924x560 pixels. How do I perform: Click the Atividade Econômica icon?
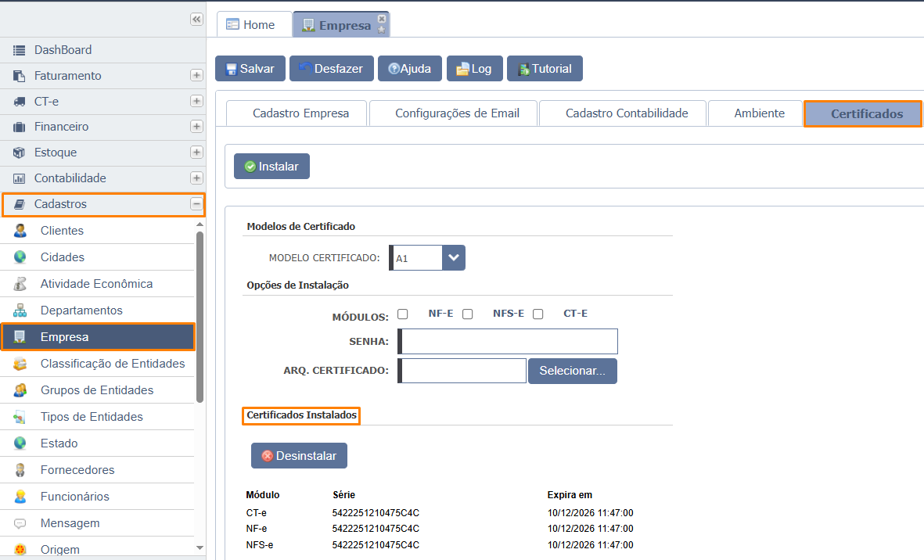(20, 284)
